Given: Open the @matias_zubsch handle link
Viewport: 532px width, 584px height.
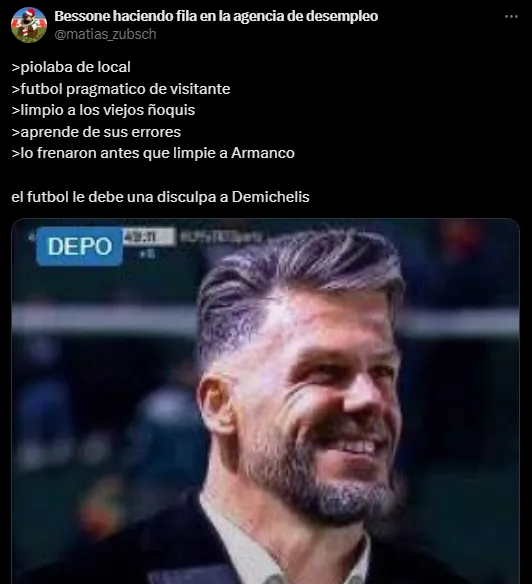Looking at the screenshot, I should click(x=105, y=34).
